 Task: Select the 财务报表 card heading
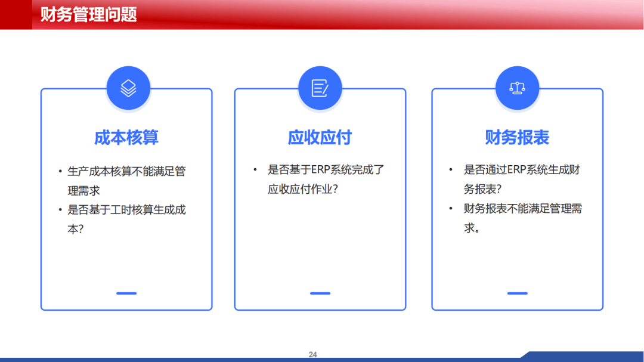(x=517, y=138)
